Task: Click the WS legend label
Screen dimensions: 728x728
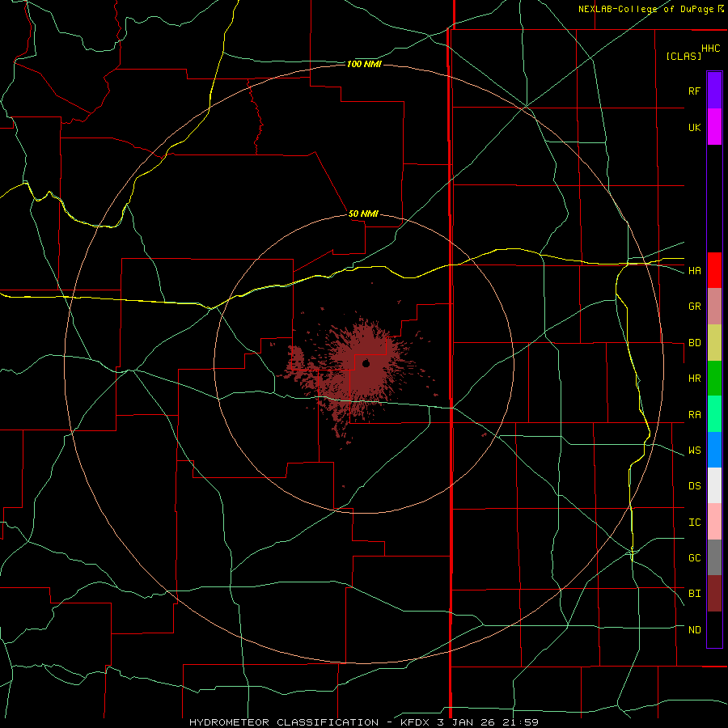Action: tap(694, 451)
